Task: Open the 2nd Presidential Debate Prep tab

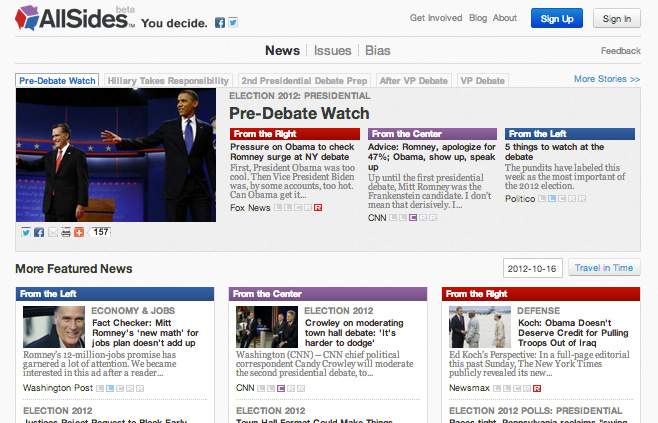Action: tap(304, 81)
